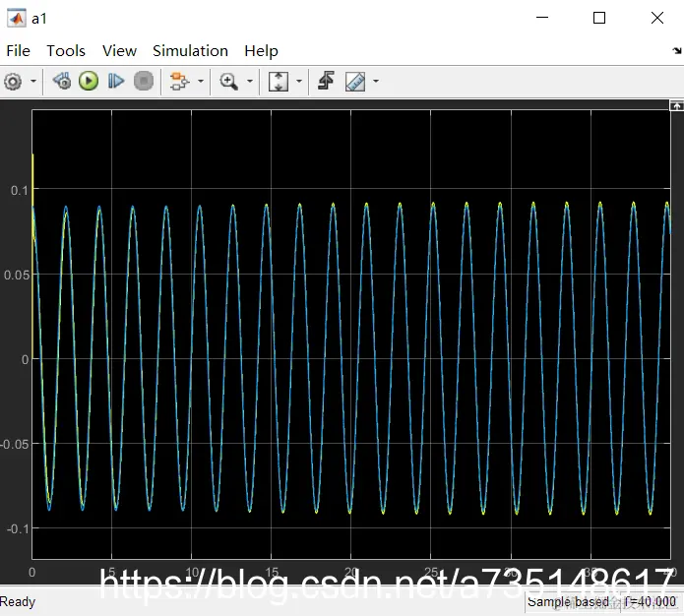The width and height of the screenshot is (684, 616).
Task: Minimize the a1 scope window
Action: pyautogui.click(x=542, y=18)
